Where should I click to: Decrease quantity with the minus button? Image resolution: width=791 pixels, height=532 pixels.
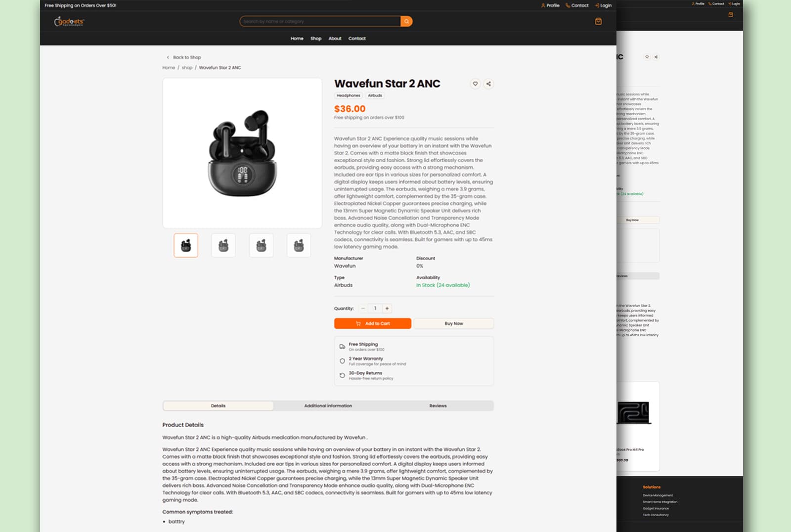(x=363, y=309)
